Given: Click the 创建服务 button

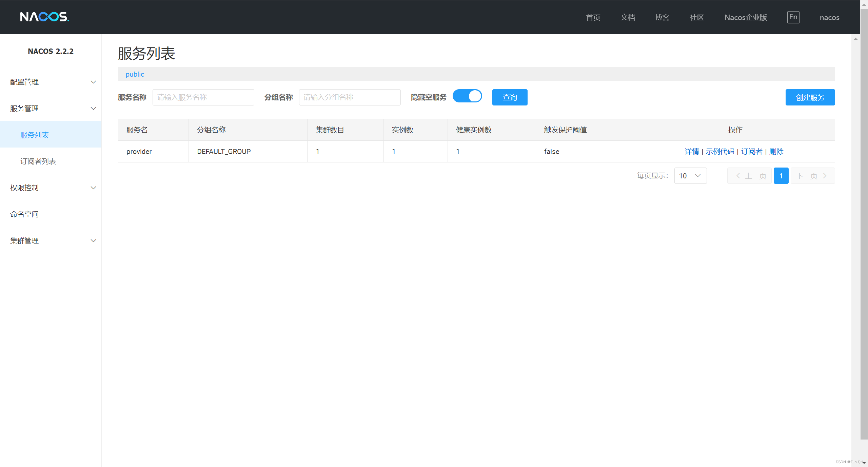Looking at the screenshot, I should [810, 97].
